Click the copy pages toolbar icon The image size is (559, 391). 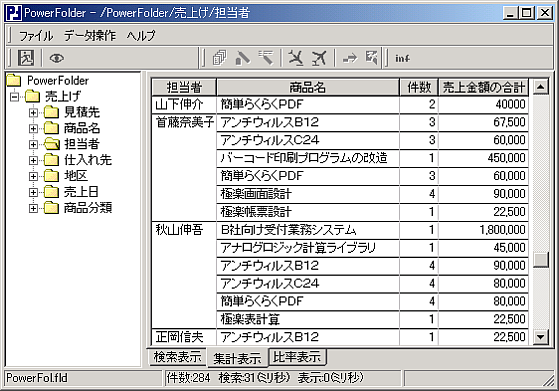[x=219, y=58]
